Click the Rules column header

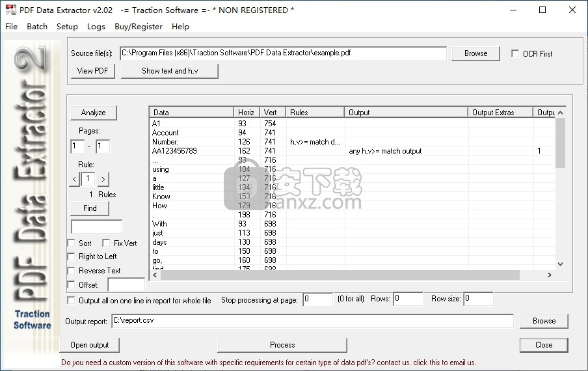315,113
